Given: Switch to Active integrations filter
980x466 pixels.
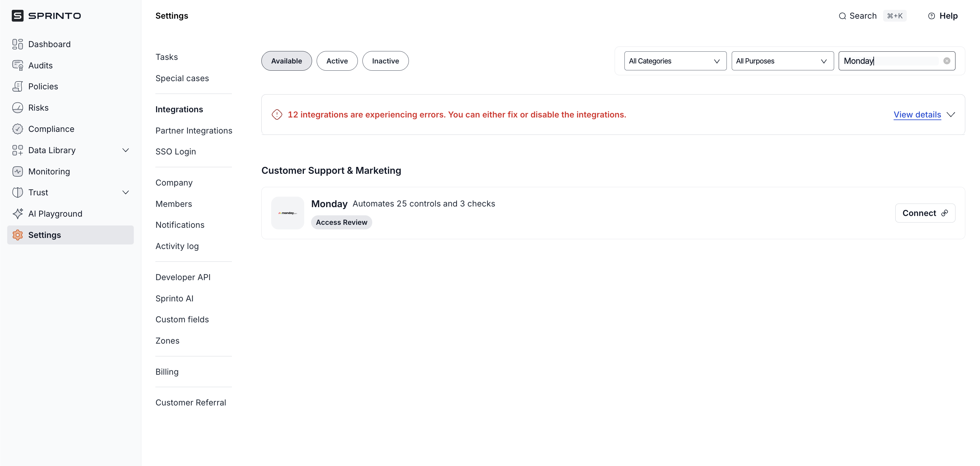Looking at the screenshot, I should (x=337, y=61).
